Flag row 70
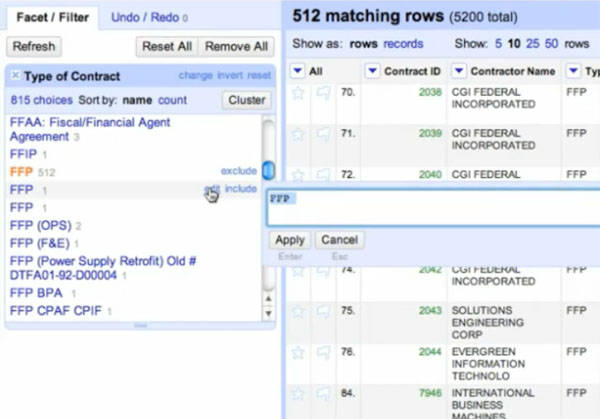The height and width of the screenshot is (419, 600). (x=323, y=93)
